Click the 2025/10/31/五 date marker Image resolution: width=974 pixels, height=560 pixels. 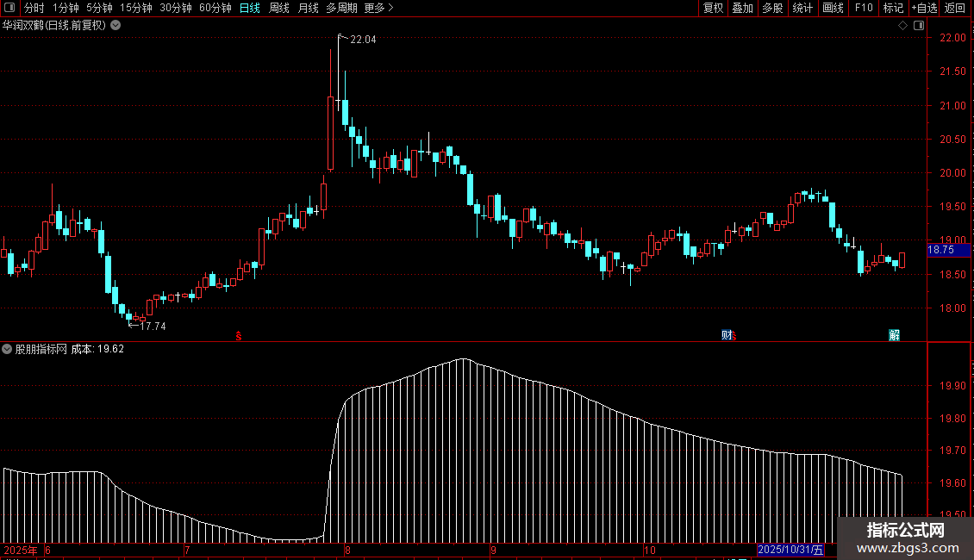click(x=790, y=550)
